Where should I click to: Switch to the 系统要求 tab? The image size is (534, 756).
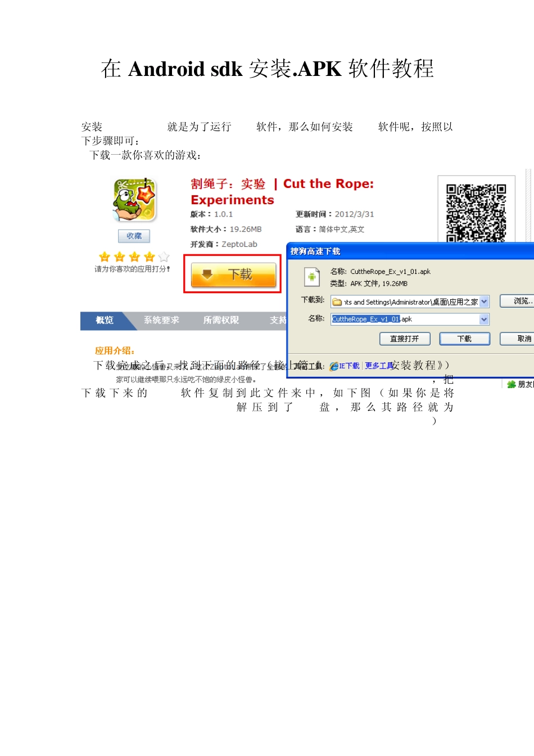click(x=161, y=320)
